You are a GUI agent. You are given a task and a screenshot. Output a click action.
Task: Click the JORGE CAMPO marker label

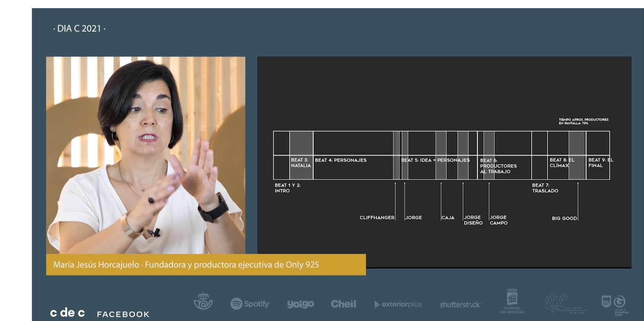click(x=499, y=220)
